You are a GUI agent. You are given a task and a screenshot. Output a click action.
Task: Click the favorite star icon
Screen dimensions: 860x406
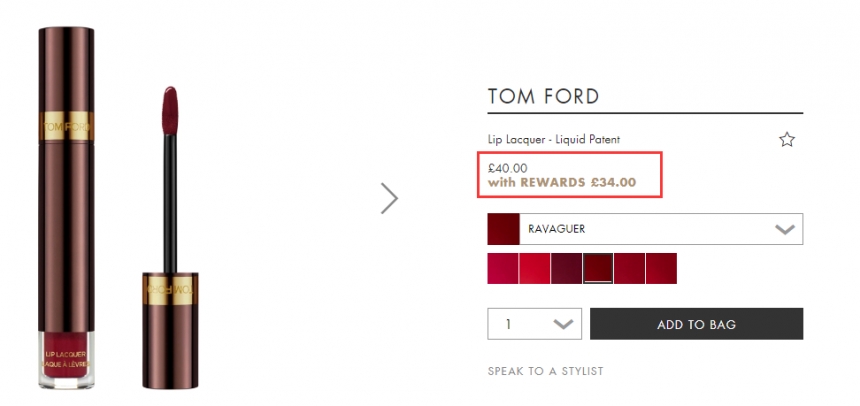pos(787,140)
